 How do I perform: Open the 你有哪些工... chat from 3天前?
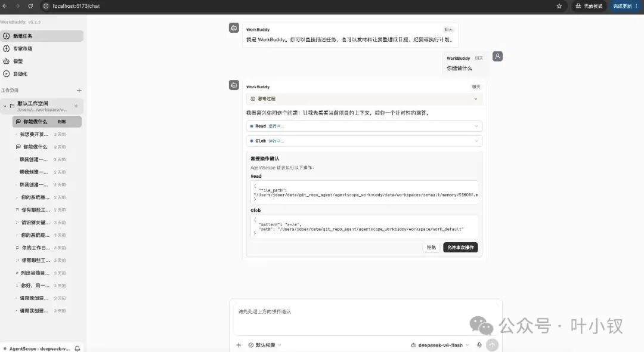point(47,260)
